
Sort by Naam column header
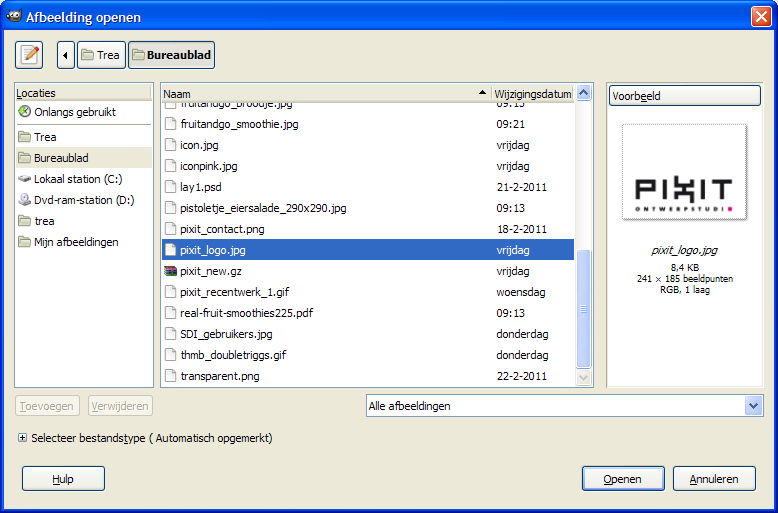pyautogui.click(x=326, y=94)
